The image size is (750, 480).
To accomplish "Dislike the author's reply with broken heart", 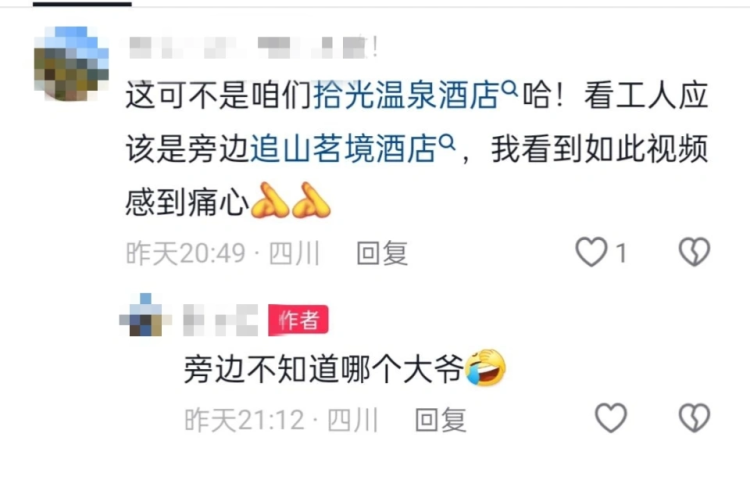I will click(695, 418).
